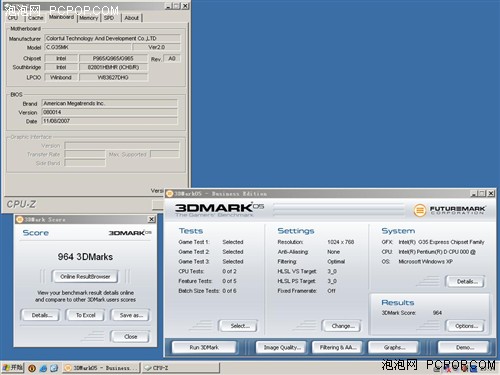
Task: Click the LPCIO value W83627DHG
Action: point(113,77)
